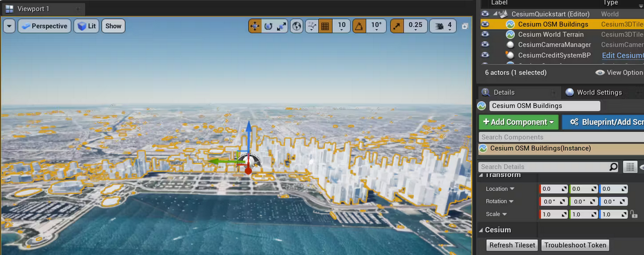Open grid snap value 10 dropdown
644x255 pixels.
pos(341,25)
